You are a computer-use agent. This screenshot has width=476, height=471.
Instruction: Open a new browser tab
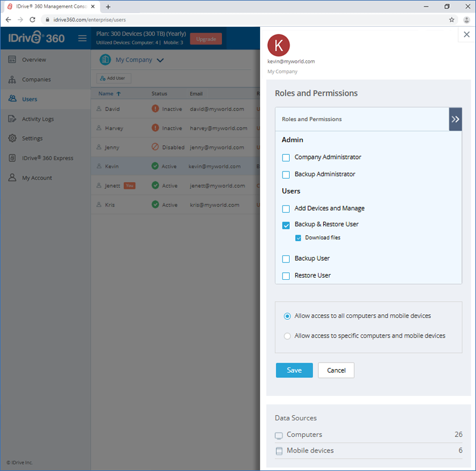pyautogui.click(x=108, y=7)
